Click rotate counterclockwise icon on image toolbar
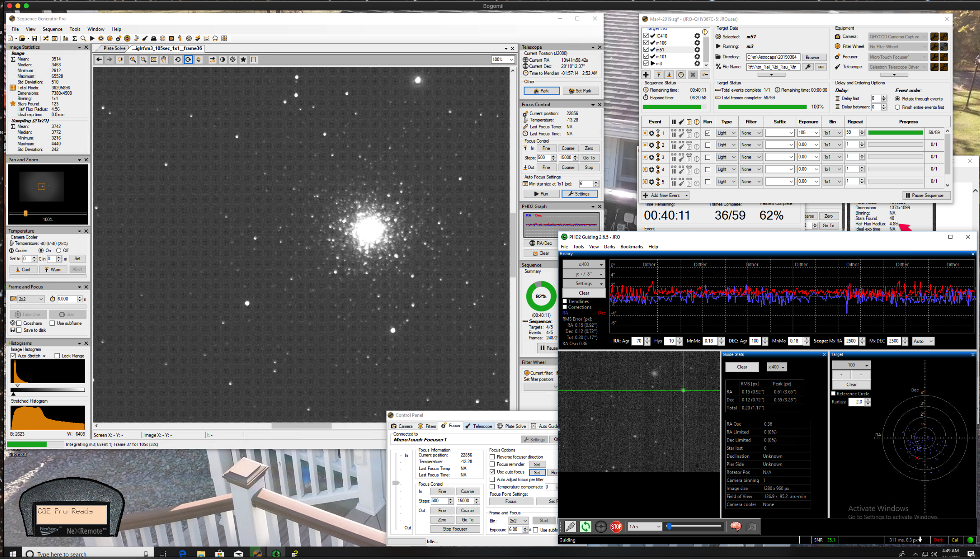This screenshot has width=980, height=559. pos(178,60)
